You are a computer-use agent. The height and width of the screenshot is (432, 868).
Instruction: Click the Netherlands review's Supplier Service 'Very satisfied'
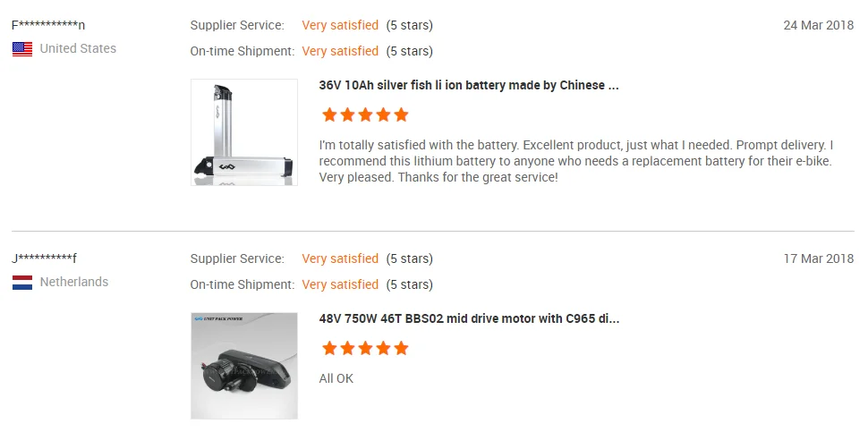(x=340, y=258)
